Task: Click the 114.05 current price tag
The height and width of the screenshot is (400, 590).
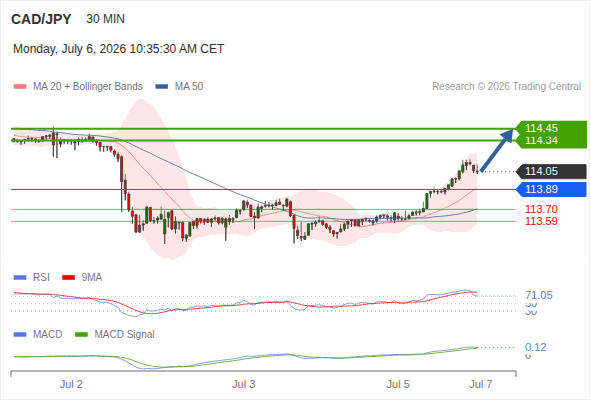Action: (551, 171)
